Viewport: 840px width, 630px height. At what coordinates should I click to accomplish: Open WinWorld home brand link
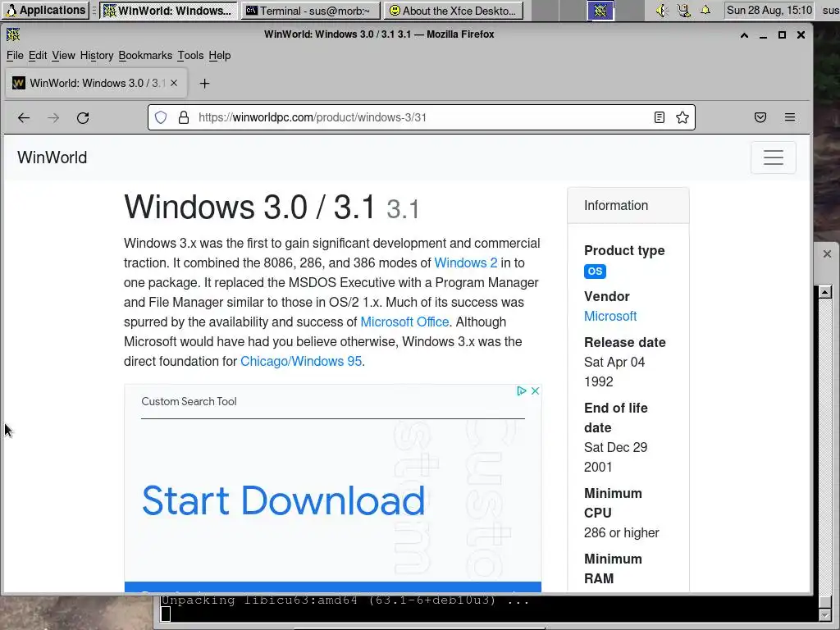(x=52, y=157)
